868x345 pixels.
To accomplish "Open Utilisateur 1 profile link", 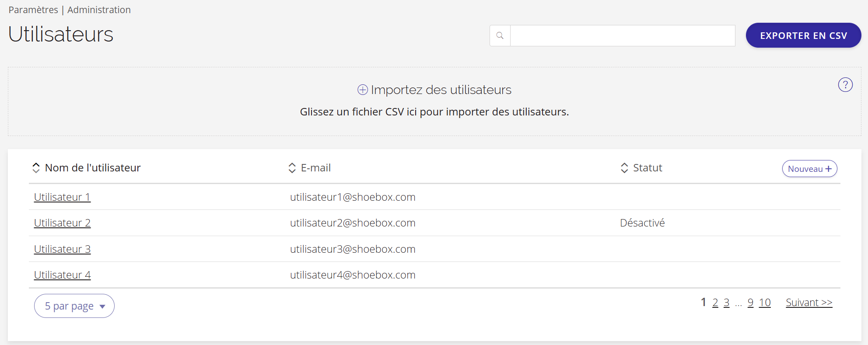I will (62, 197).
